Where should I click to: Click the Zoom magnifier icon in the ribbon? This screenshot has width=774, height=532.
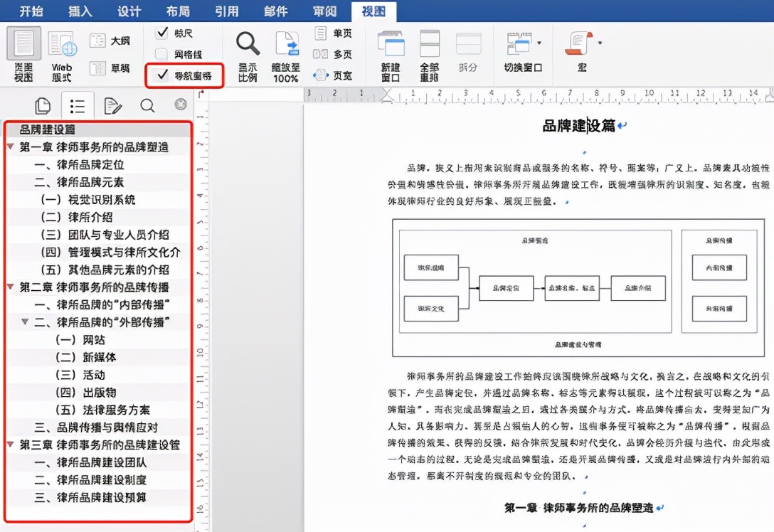(247, 44)
